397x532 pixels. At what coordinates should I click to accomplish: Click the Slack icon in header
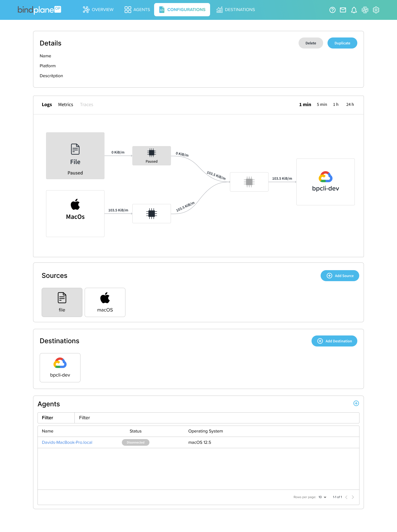(365, 10)
